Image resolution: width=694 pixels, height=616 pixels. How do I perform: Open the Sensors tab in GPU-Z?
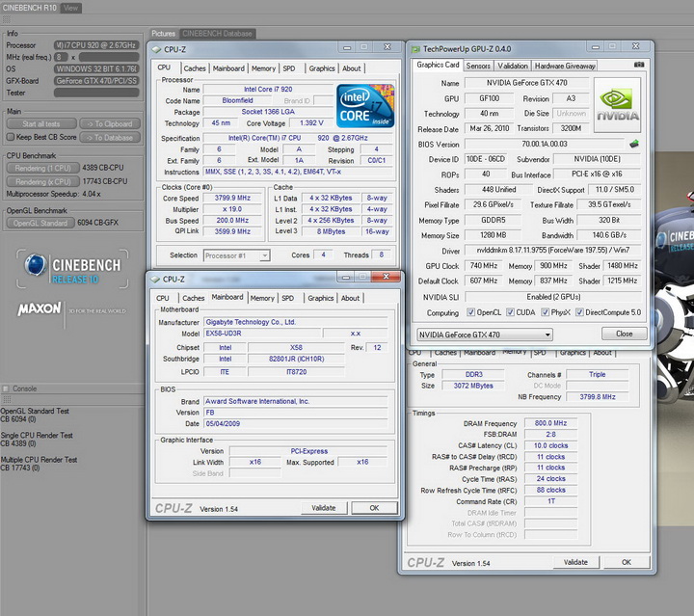[x=478, y=66]
